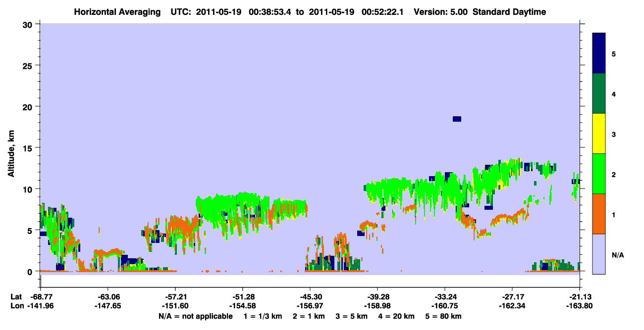This screenshot has height=330, width=644.
Task: Click longitude value '-147.65'
Action: pyautogui.click(x=107, y=306)
